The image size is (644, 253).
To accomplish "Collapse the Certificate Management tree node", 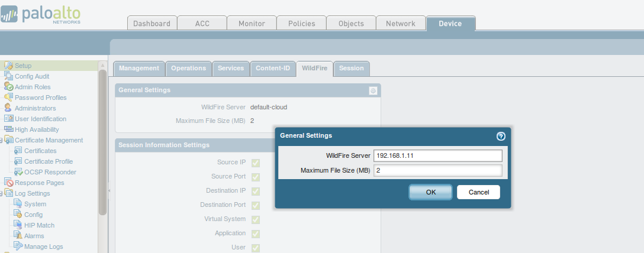I will [2, 140].
